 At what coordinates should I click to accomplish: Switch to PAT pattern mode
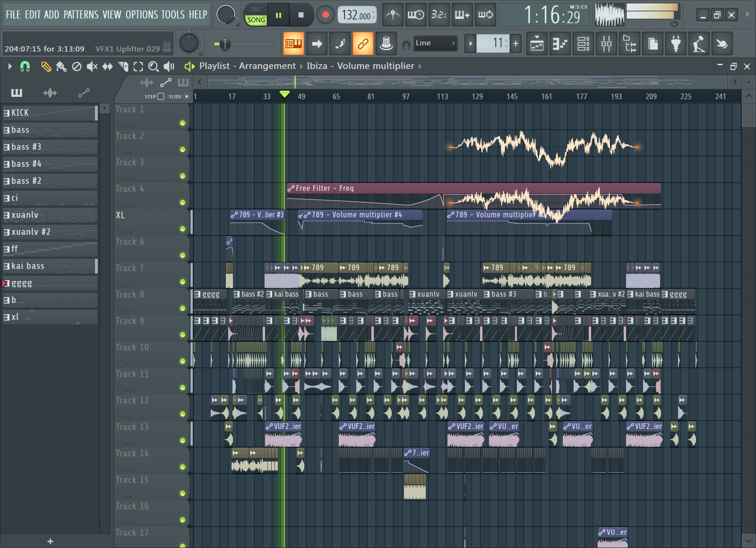click(x=256, y=9)
